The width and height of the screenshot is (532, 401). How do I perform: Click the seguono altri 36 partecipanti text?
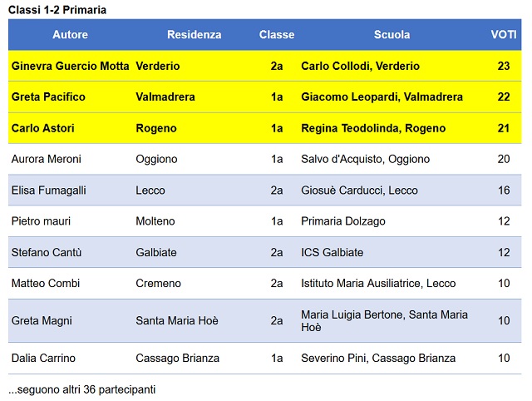tap(81, 389)
